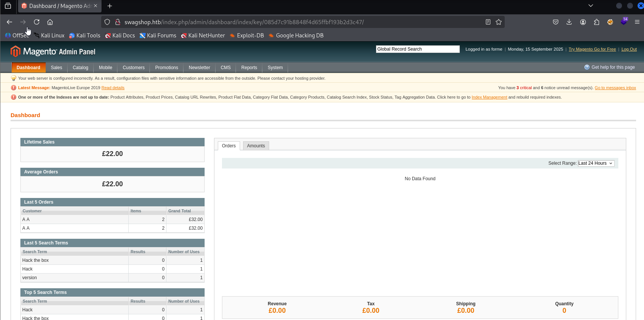Open the Kali Linux bookmark
This screenshot has height=320, width=644.
point(49,36)
